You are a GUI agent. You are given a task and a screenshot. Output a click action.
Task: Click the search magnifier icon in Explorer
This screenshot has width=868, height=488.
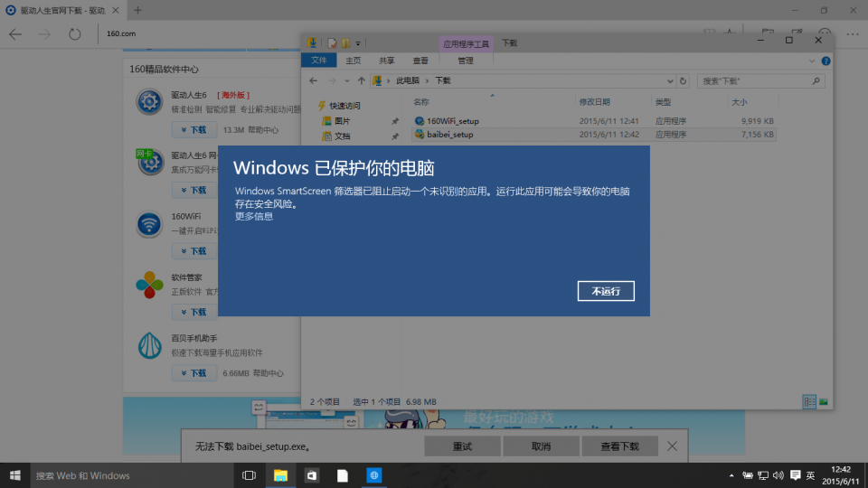[816, 80]
